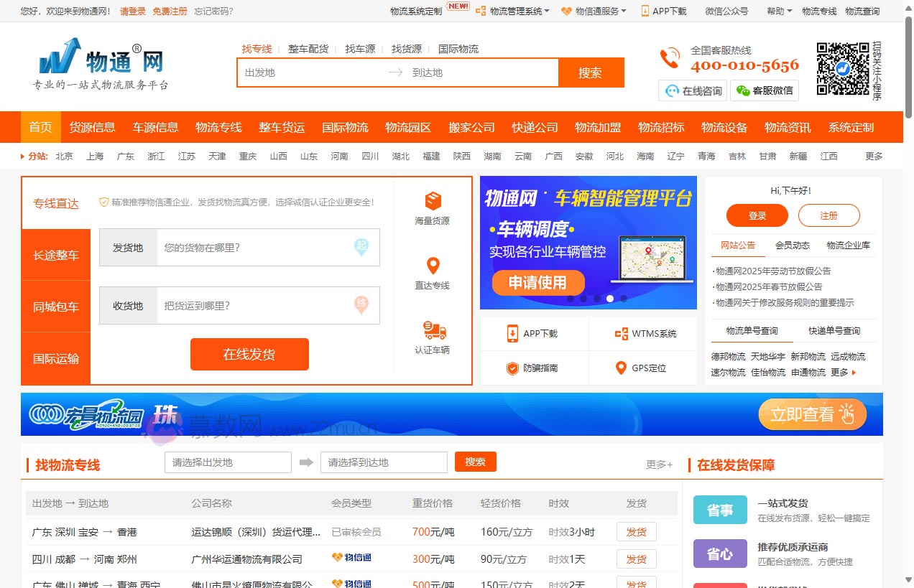Screen dimensions: 914x588
Task: Select the second carousel indicator dot
Action: [584, 299]
